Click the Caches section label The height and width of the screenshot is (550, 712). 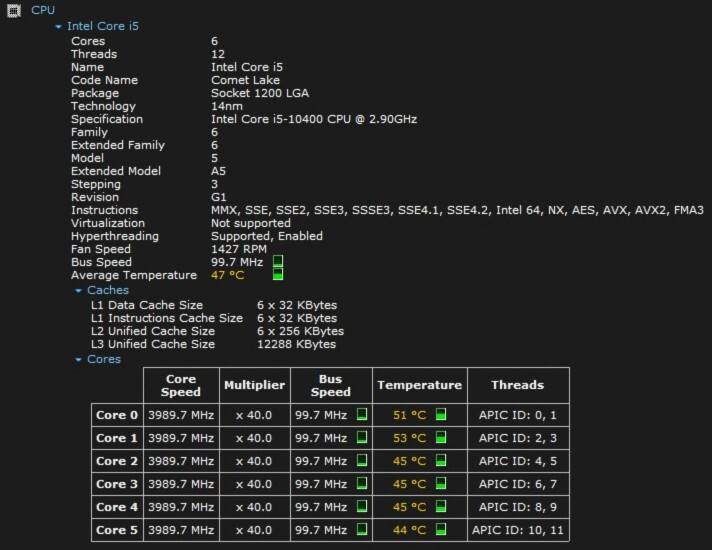pos(108,290)
